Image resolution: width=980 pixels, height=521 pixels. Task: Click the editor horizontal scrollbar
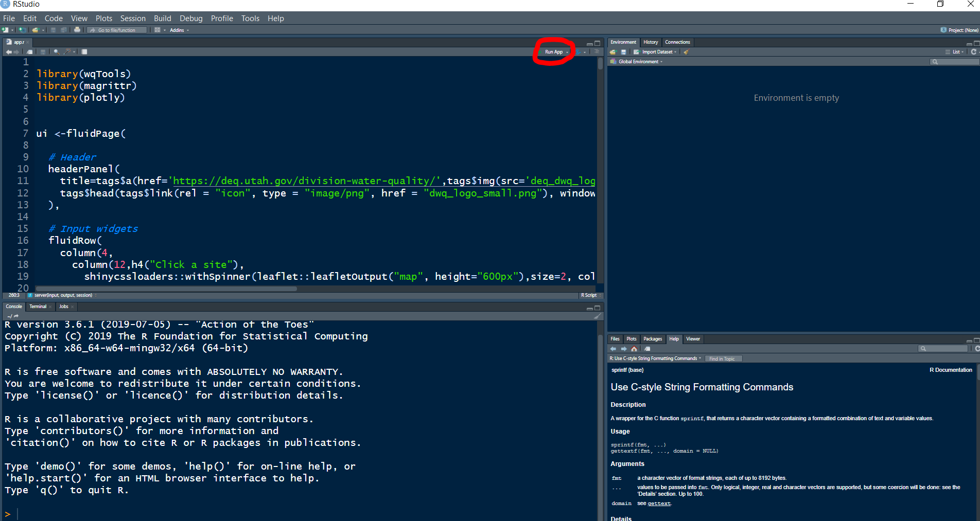pyautogui.click(x=165, y=289)
